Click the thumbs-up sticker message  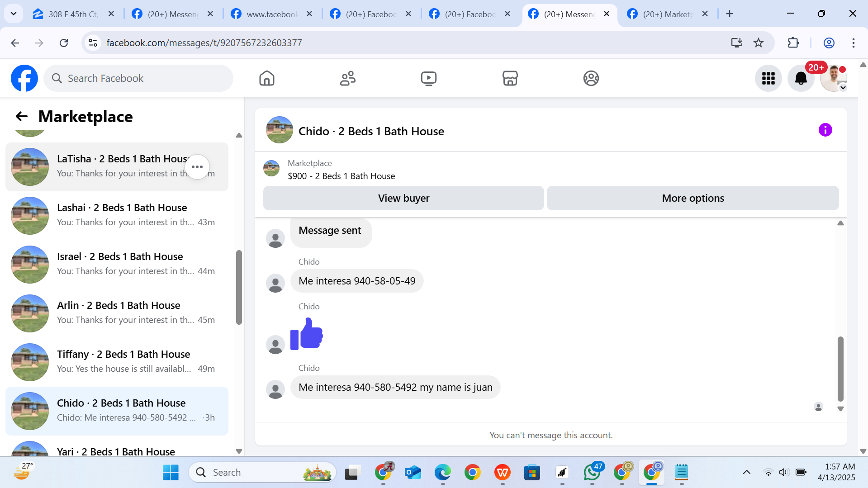click(306, 334)
